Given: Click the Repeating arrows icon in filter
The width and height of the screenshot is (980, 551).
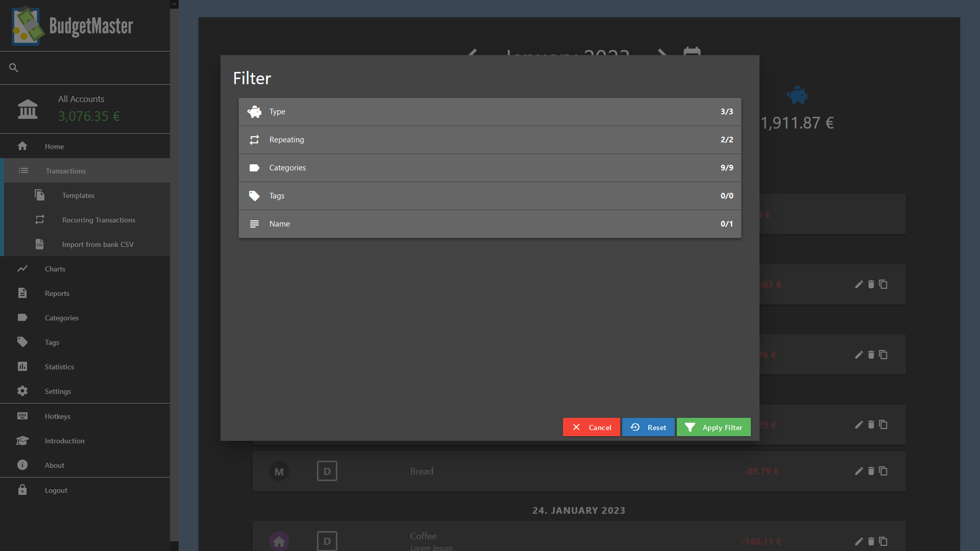Looking at the screenshot, I should pos(254,140).
